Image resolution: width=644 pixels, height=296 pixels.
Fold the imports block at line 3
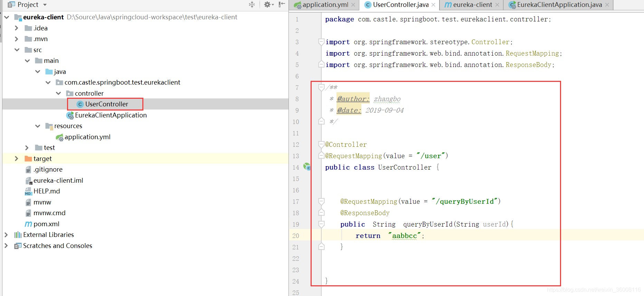point(321,42)
